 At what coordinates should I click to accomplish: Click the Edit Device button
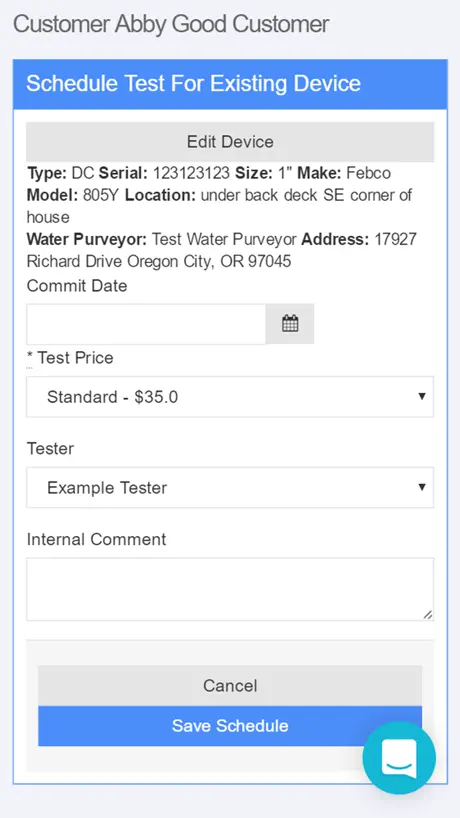coord(230,141)
